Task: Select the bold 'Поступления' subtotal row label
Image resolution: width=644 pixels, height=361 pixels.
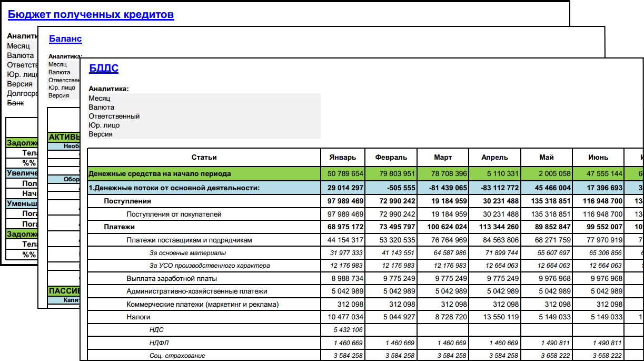Action: [x=127, y=201]
